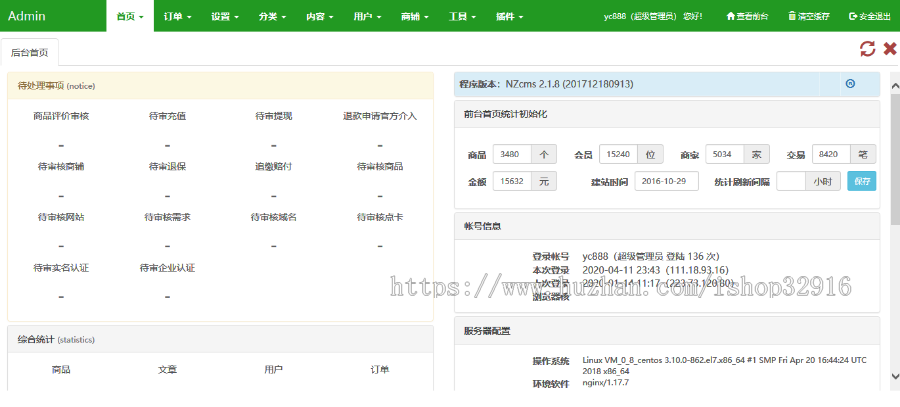
Task: Click the 前台首页统计初始化 heading
Action: point(506,114)
